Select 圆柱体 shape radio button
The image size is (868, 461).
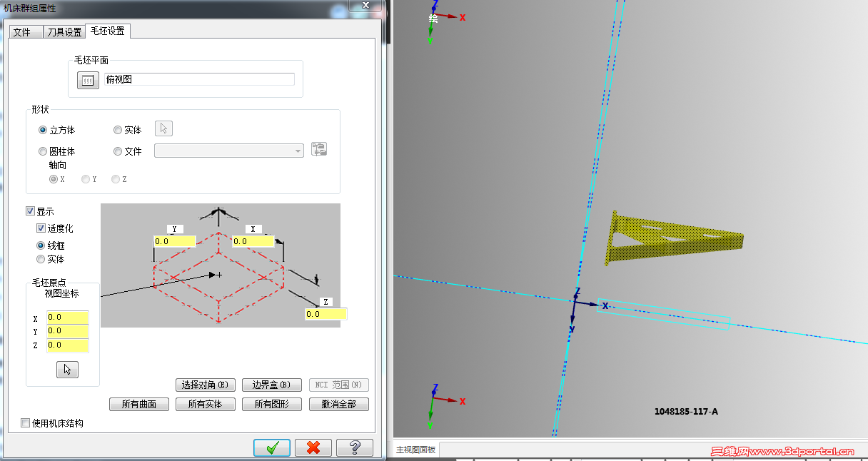tap(43, 151)
